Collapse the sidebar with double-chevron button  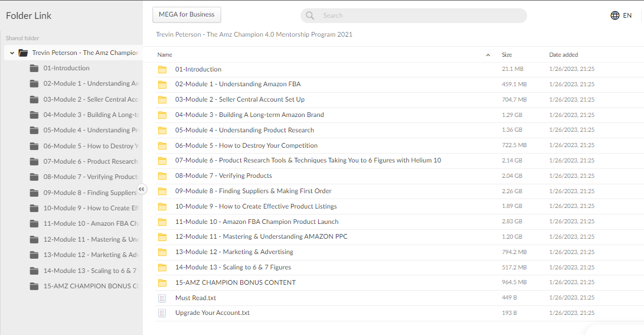141,189
